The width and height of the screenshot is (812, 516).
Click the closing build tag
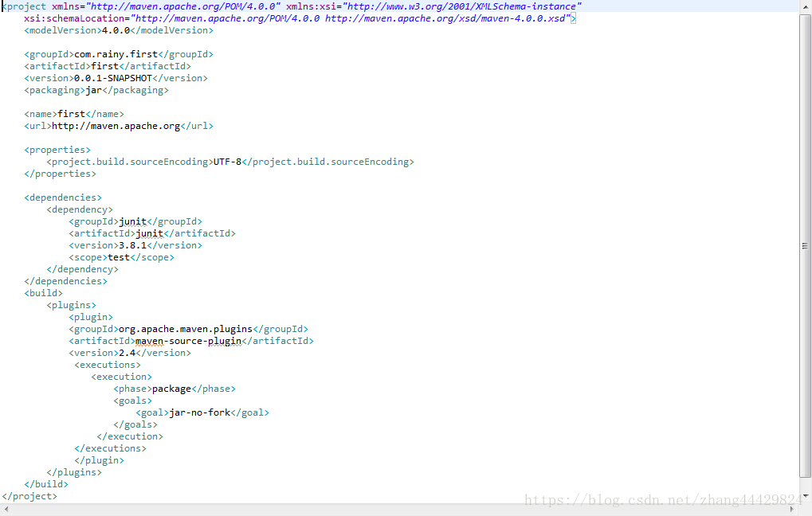coord(46,484)
